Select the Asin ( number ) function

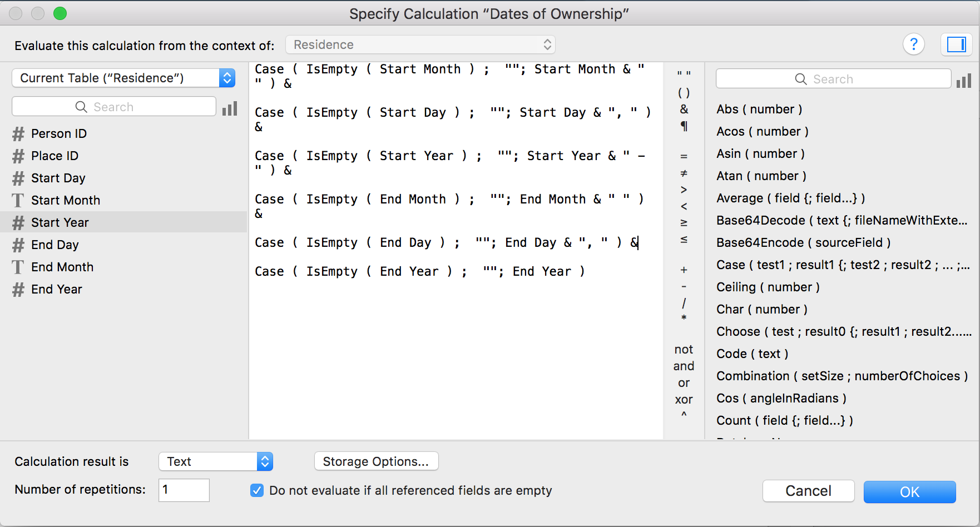[760, 154]
